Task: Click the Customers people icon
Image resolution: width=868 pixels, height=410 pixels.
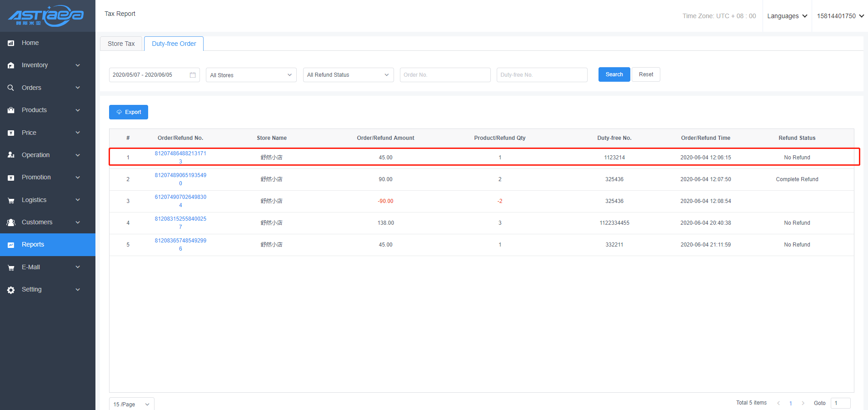Action: point(11,222)
